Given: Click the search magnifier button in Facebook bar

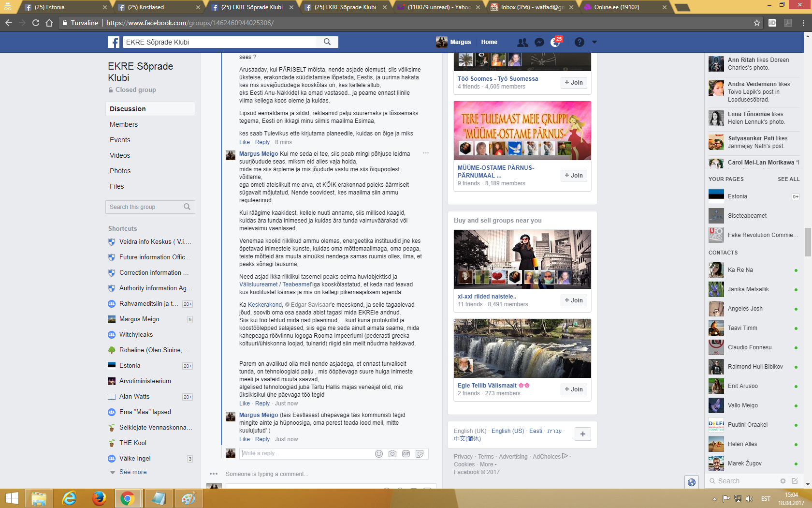Looking at the screenshot, I should click(x=327, y=42).
